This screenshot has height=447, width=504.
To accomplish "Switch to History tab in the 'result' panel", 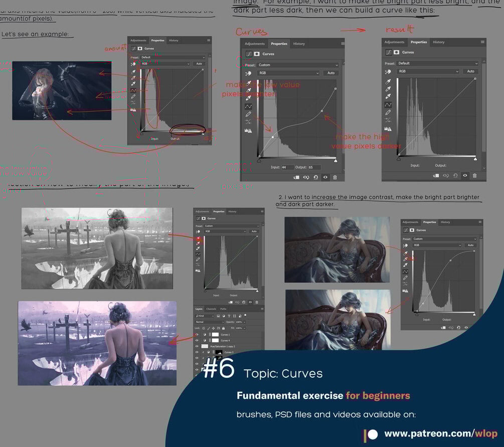I will pyautogui.click(x=438, y=42).
